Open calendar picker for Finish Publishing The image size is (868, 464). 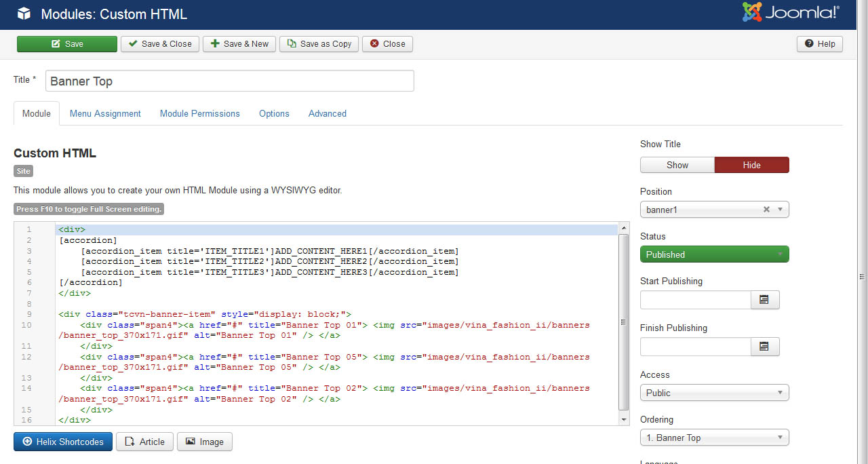764,347
